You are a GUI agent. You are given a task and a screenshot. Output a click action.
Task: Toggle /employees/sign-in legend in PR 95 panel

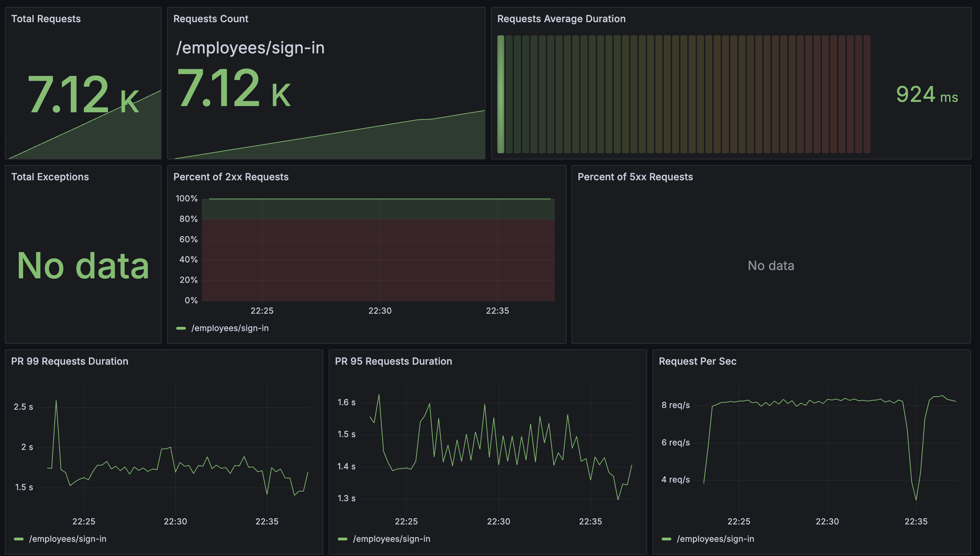point(392,539)
